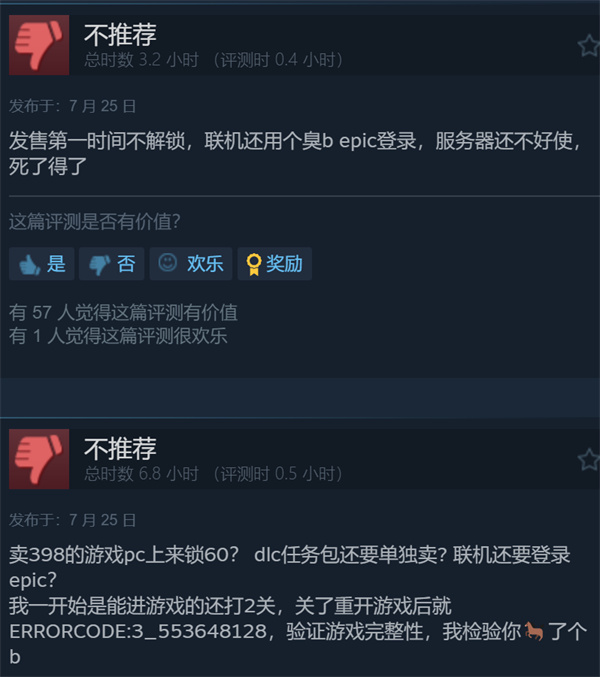This screenshot has width=600, height=677.
Task: Click the thumbs-down icon of the 6.8-hour review
Action: point(39,459)
